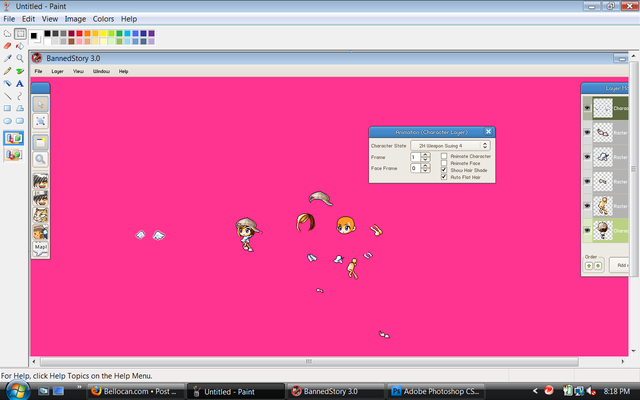Select the Pencil tool in Paint

click(7, 71)
